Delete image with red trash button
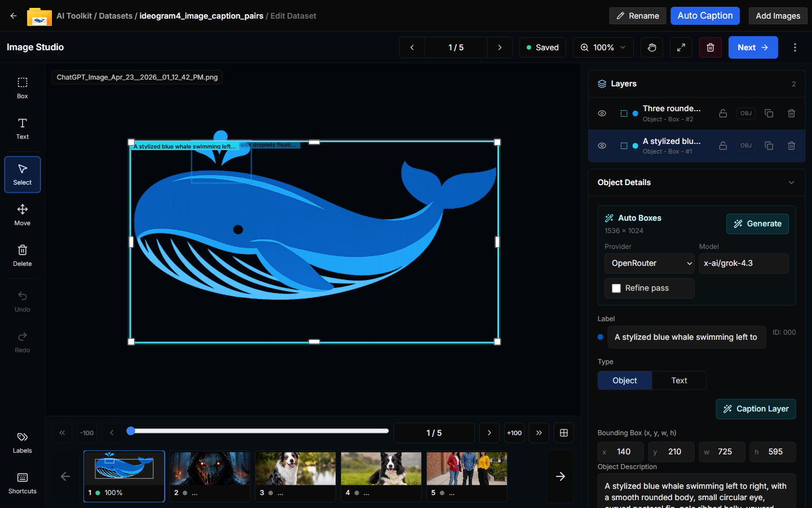The height and width of the screenshot is (508, 812). point(710,47)
